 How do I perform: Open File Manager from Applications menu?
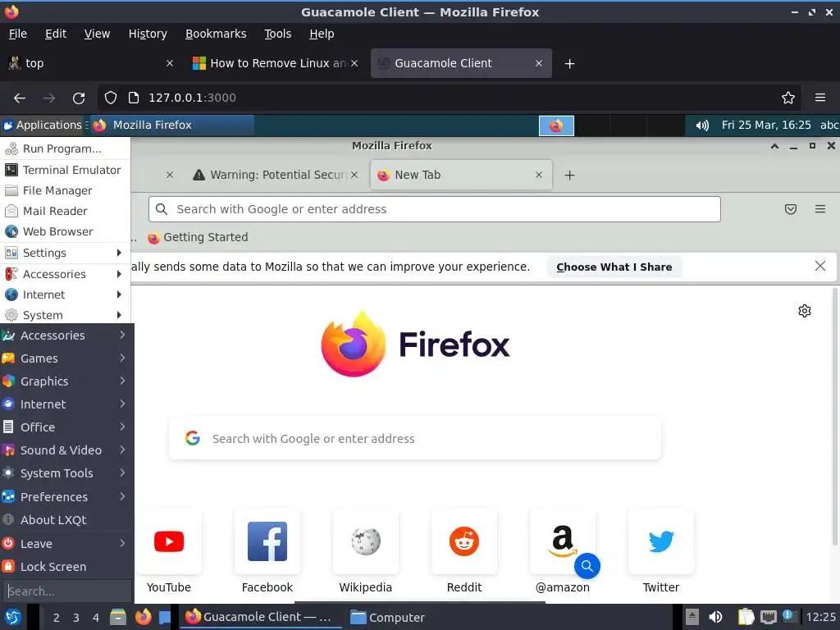(65, 190)
